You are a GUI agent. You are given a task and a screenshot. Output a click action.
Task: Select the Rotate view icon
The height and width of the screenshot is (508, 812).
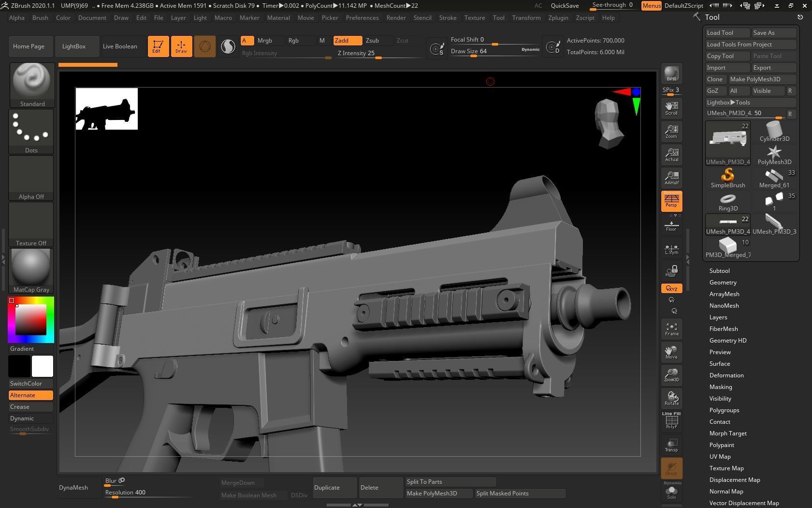pyautogui.click(x=671, y=399)
